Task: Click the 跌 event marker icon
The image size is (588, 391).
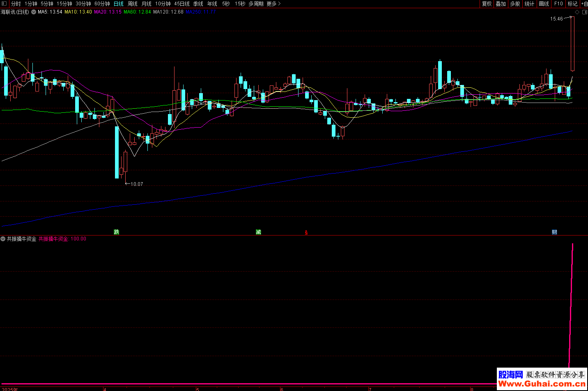Action: coord(117,232)
